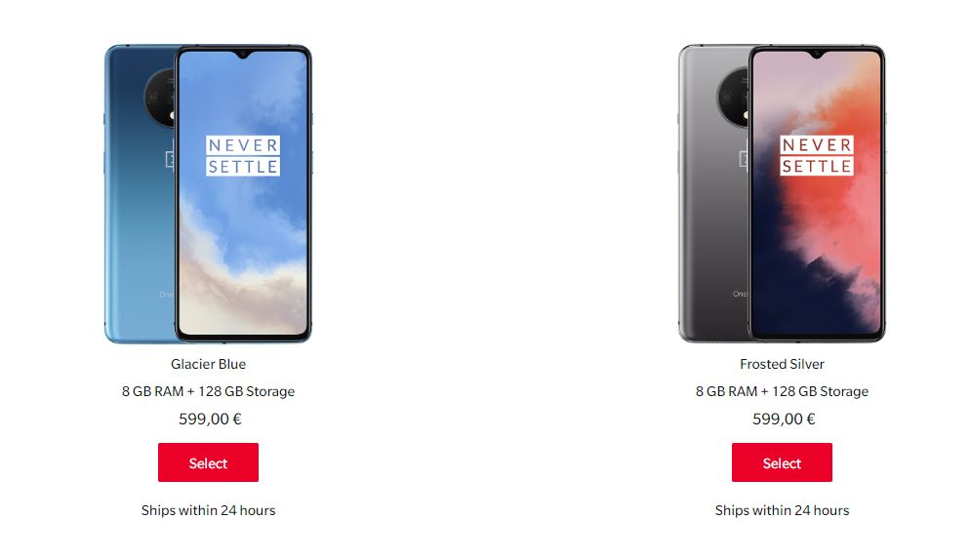
Task: Click the 599,00 € price under Glacier Blue
Action: point(210,419)
